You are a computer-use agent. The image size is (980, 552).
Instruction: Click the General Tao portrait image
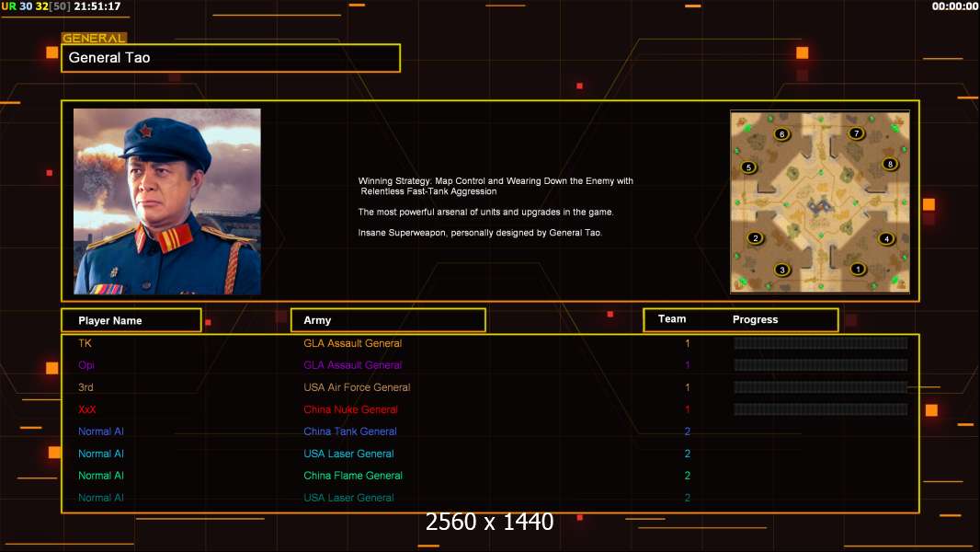[167, 201]
